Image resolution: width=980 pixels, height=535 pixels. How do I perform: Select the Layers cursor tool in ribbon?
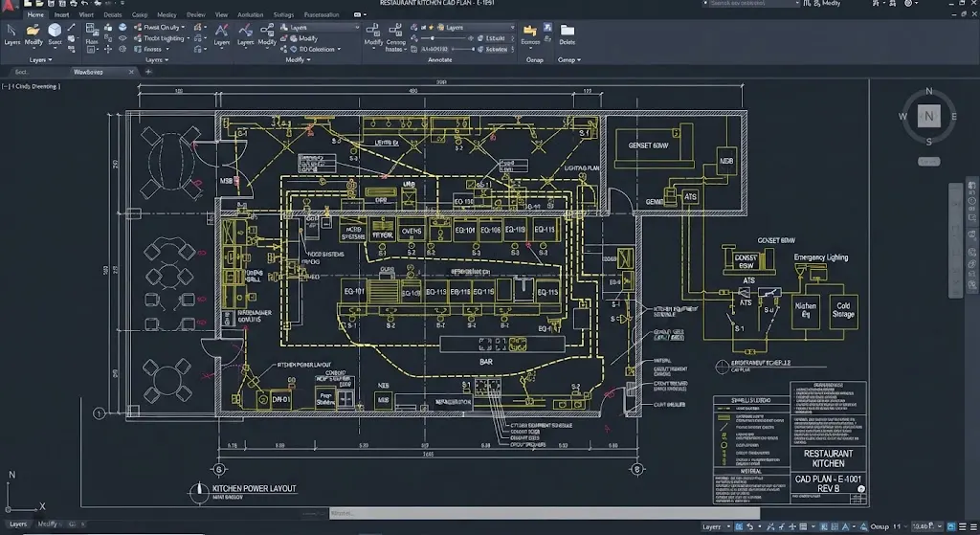pos(11,35)
